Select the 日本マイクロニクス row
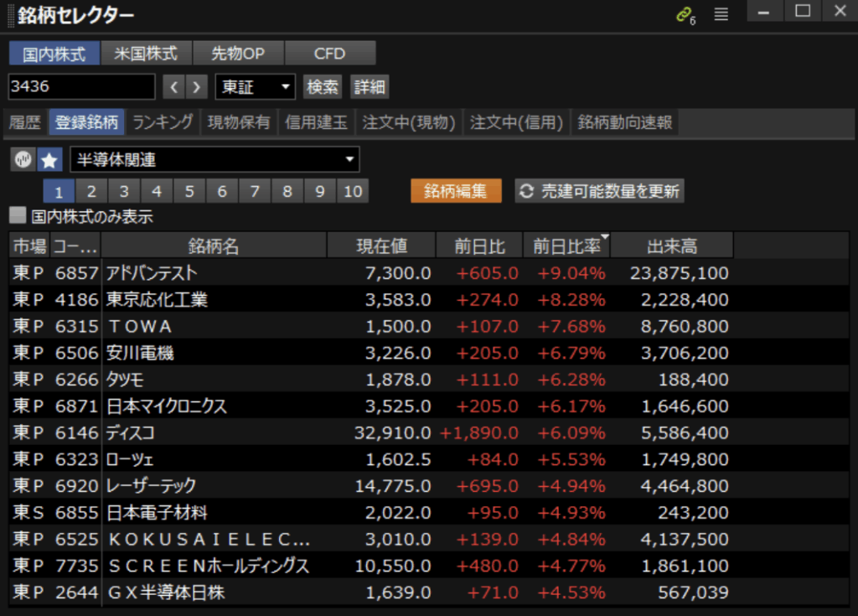This screenshot has width=858, height=616. (429, 406)
